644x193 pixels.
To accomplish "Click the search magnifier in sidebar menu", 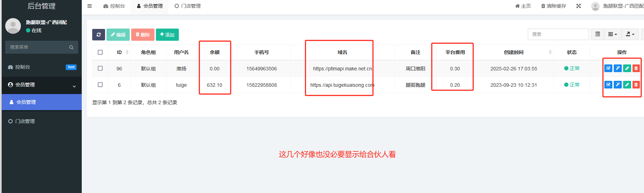I will point(71,47).
